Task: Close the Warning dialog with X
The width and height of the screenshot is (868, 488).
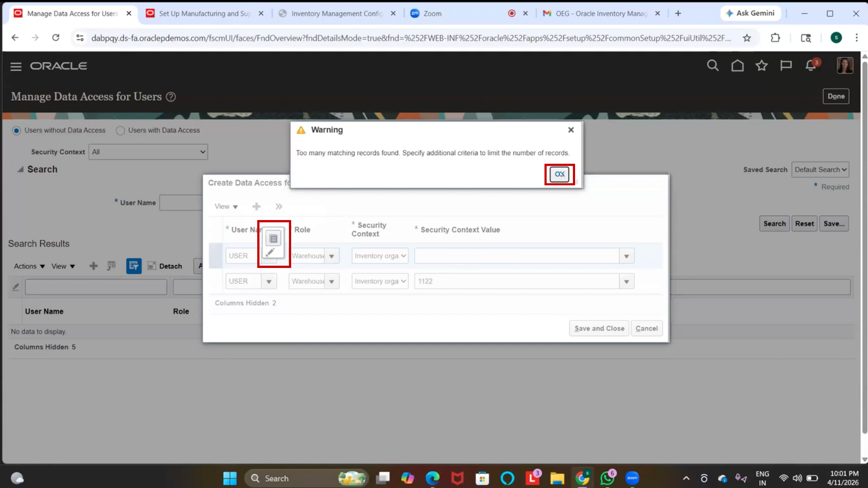Action: pyautogui.click(x=571, y=130)
